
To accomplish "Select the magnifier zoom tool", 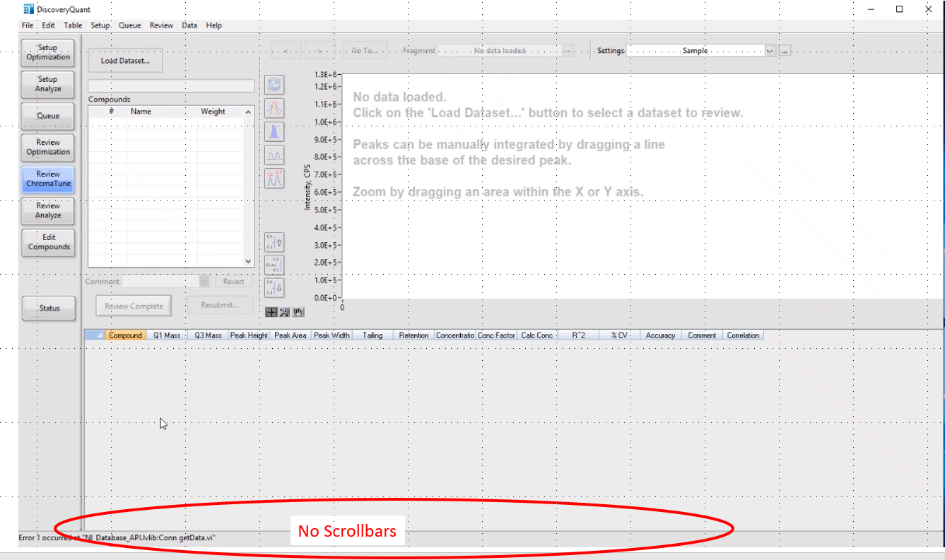I will click(284, 312).
